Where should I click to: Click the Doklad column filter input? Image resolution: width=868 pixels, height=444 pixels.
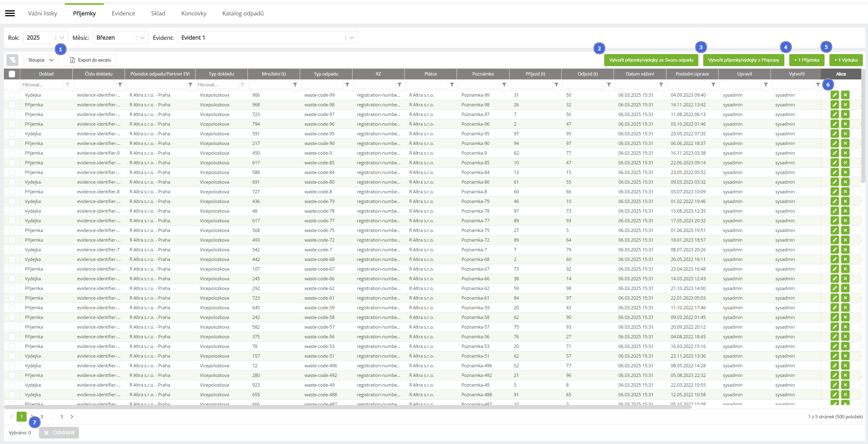[42, 85]
